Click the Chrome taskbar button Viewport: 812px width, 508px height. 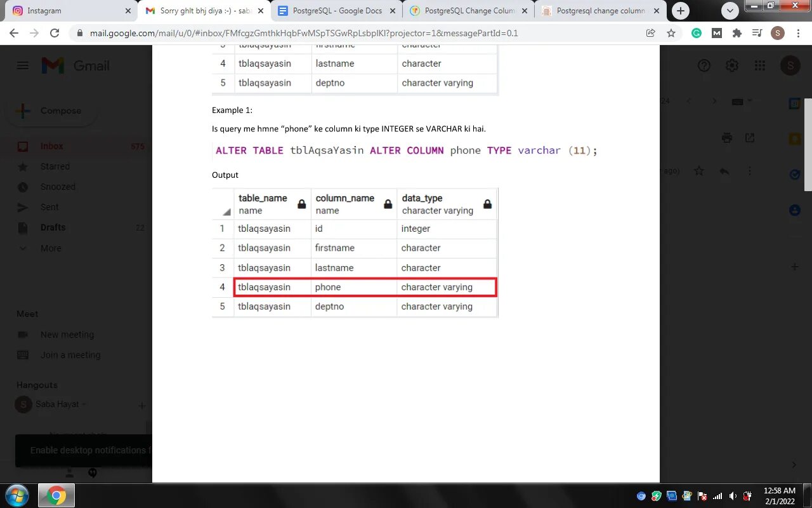(56, 495)
